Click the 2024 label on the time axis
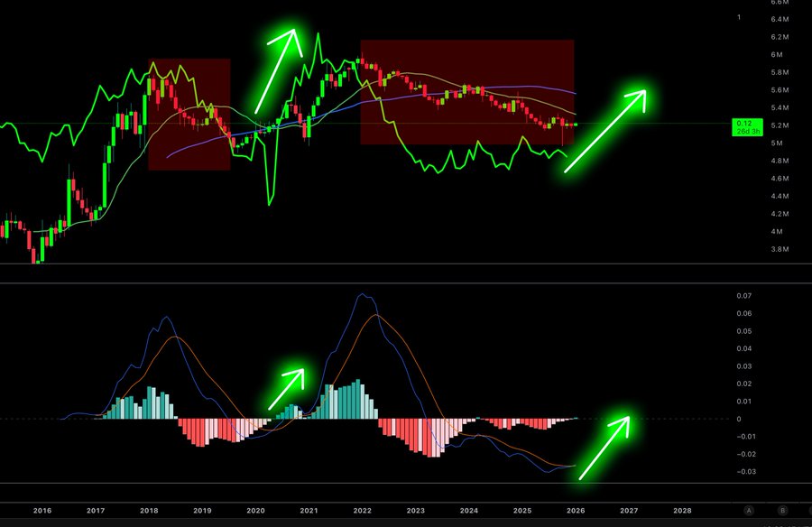 [468, 511]
